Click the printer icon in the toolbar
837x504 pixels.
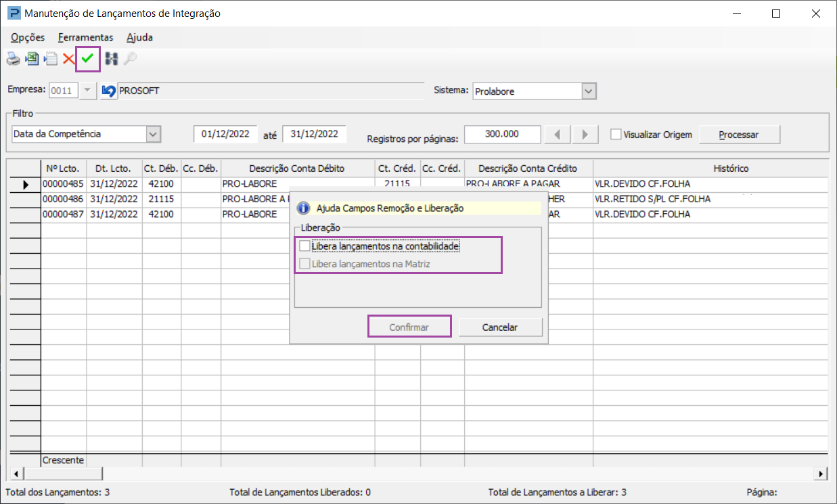point(14,59)
